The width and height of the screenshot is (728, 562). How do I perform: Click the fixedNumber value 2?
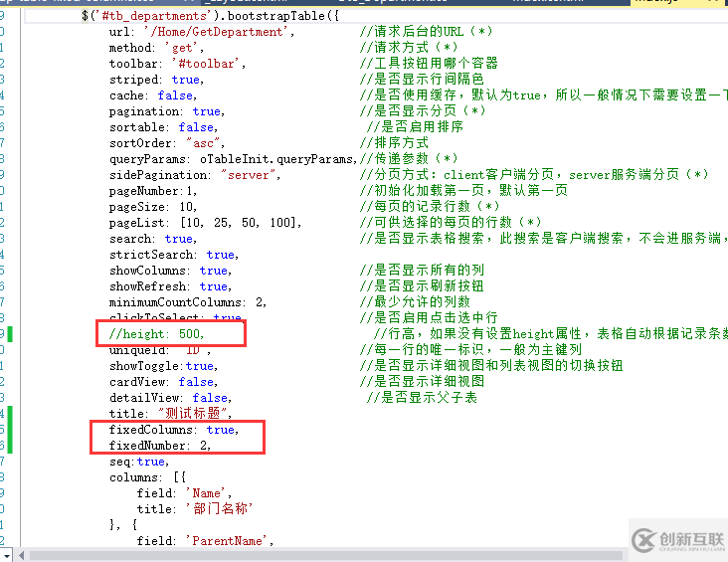203,446
